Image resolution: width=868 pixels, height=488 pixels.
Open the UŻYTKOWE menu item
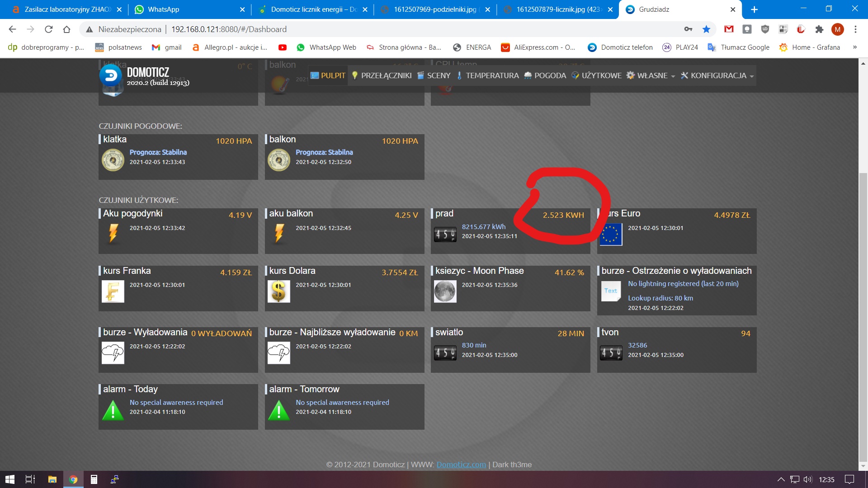click(x=596, y=75)
